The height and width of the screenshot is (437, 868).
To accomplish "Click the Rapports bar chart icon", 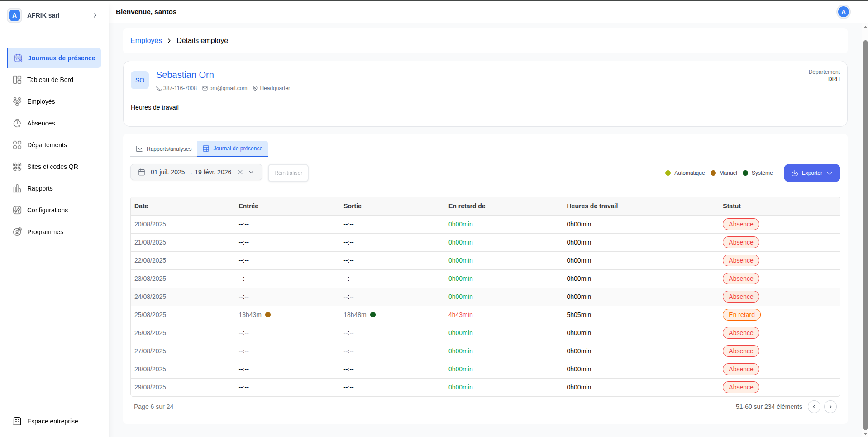I will click(17, 188).
